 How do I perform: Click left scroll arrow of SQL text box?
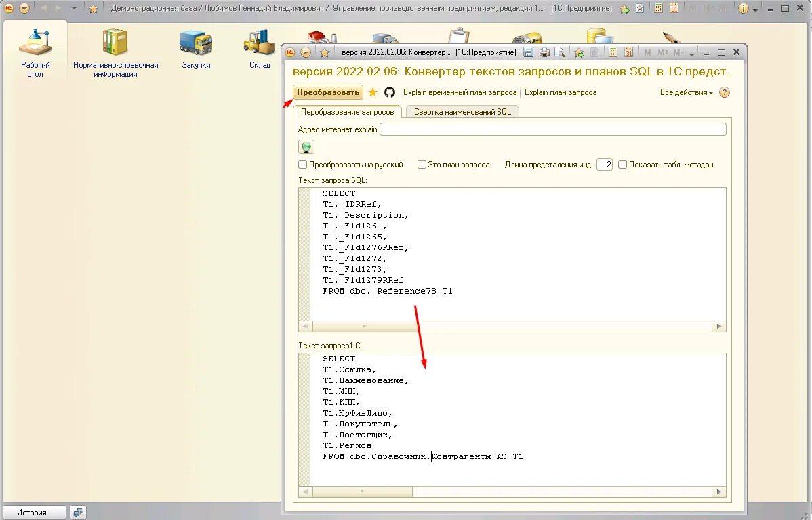coord(305,326)
